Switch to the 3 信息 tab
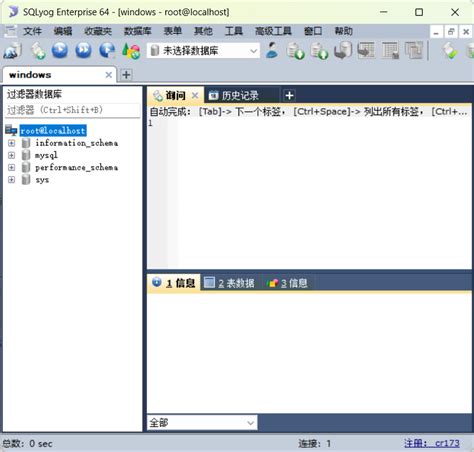Viewport: 474px width, 452px height. click(287, 283)
